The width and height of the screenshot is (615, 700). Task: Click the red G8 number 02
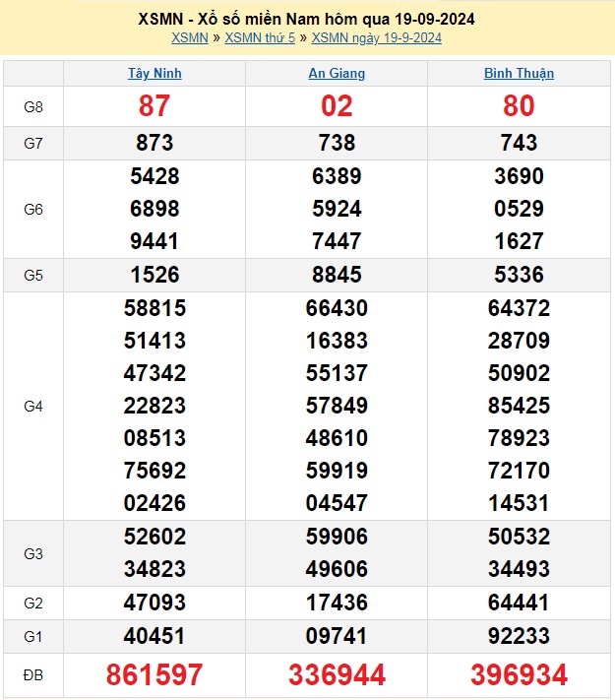click(337, 106)
